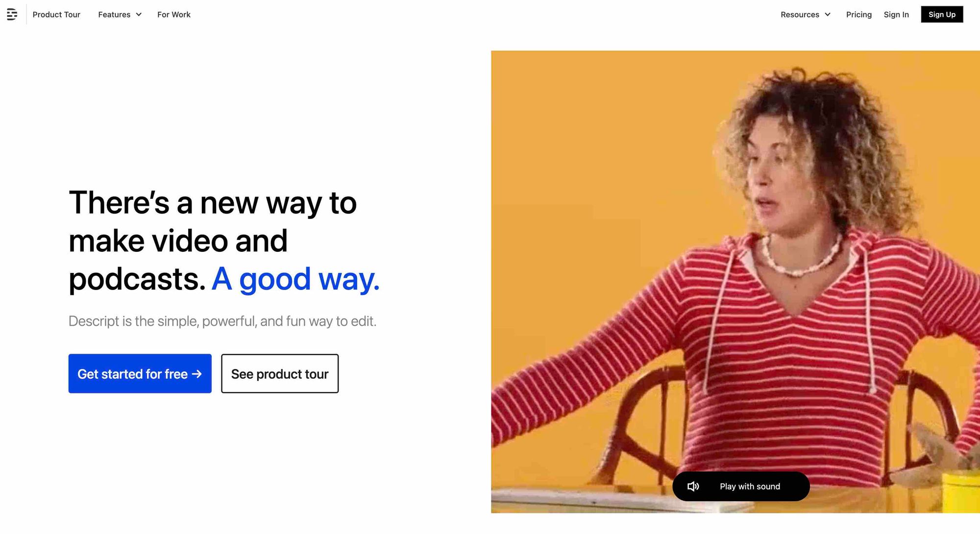Open the Resources menu
The height and width of the screenshot is (534, 980).
coord(806,15)
